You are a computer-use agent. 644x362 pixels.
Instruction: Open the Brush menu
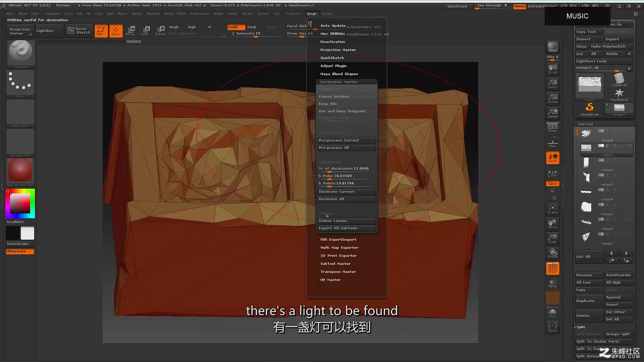pos(23,14)
